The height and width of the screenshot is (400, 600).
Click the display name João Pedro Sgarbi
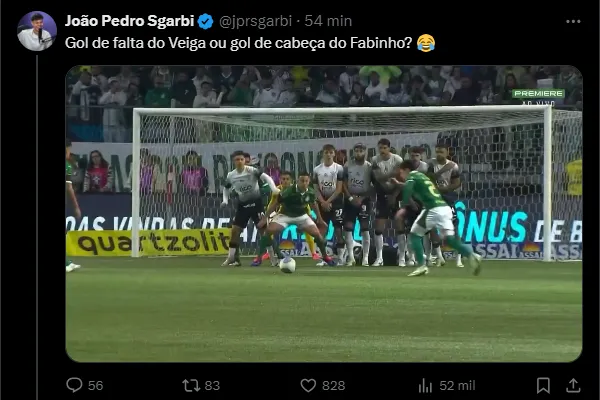pyautogui.click(x=130, y=21)
